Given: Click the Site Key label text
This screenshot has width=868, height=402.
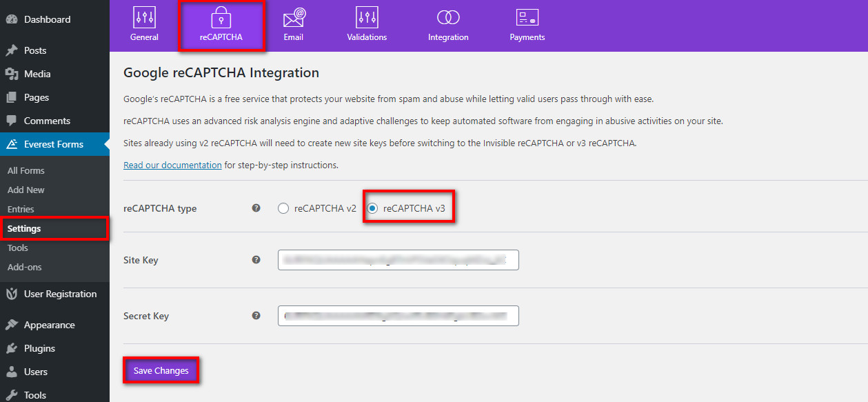Looking at the screenshot, I should click(141, 260).
